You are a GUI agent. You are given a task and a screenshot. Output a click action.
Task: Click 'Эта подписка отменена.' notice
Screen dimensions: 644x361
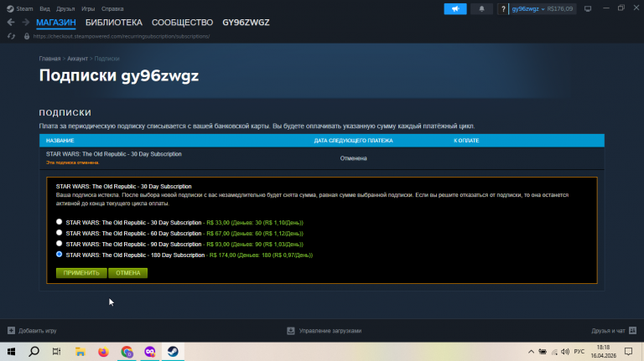click(x=72, y=162)
